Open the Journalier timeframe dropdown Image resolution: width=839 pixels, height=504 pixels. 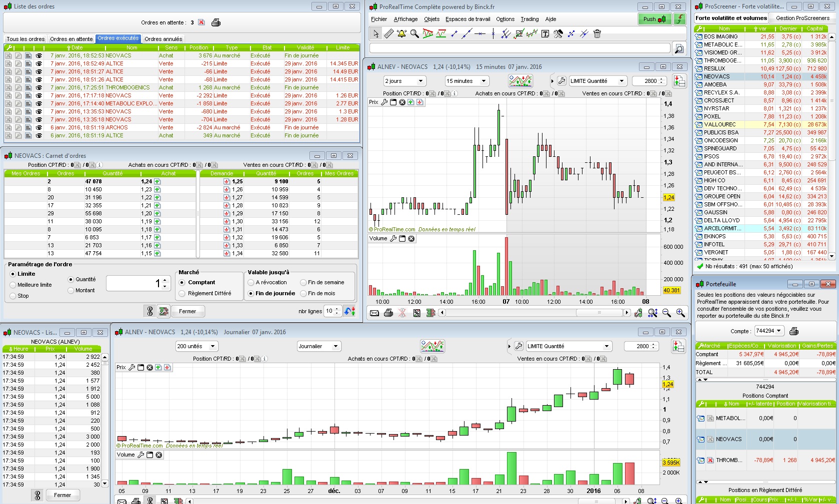pos(318,346)
